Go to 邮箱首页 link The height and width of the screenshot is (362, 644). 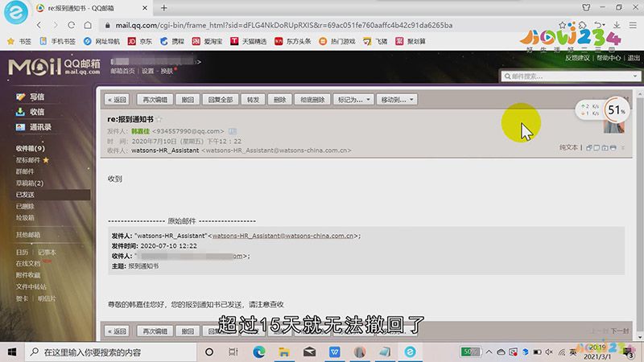122,71
